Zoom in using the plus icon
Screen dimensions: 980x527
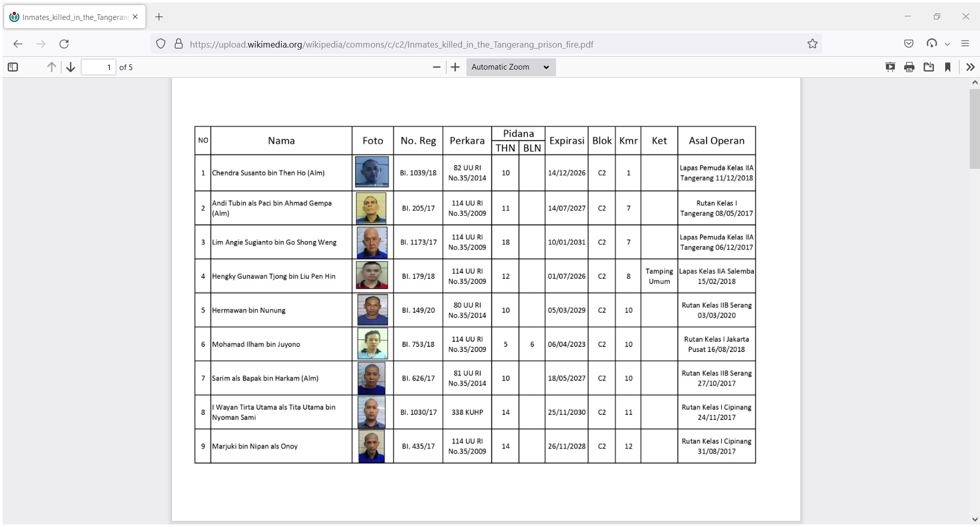[455, 67]
